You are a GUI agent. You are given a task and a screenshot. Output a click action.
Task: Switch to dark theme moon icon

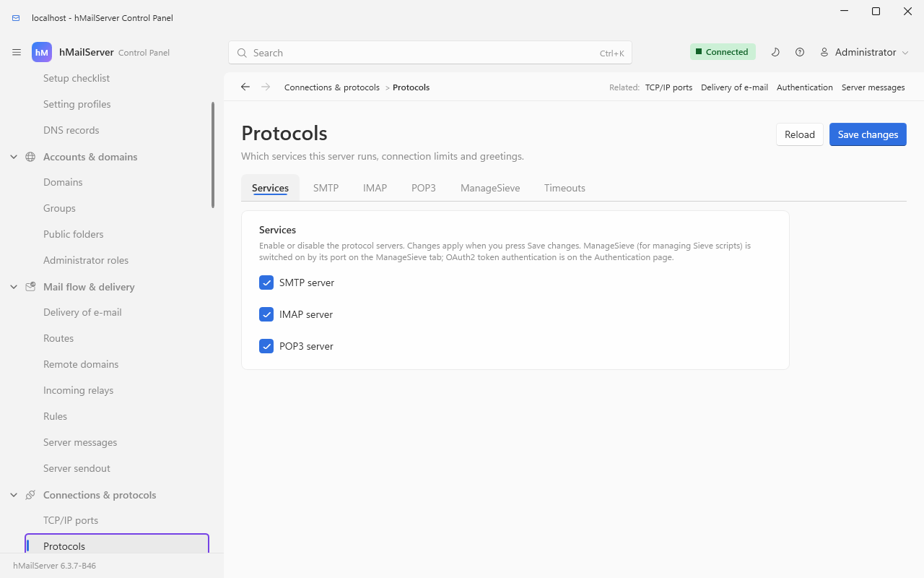[x=775, y=52]
